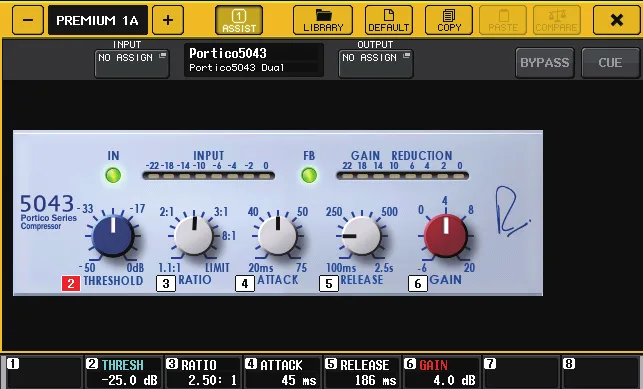
Task: Click the greyed PASTE button
Action: point(503,20)
